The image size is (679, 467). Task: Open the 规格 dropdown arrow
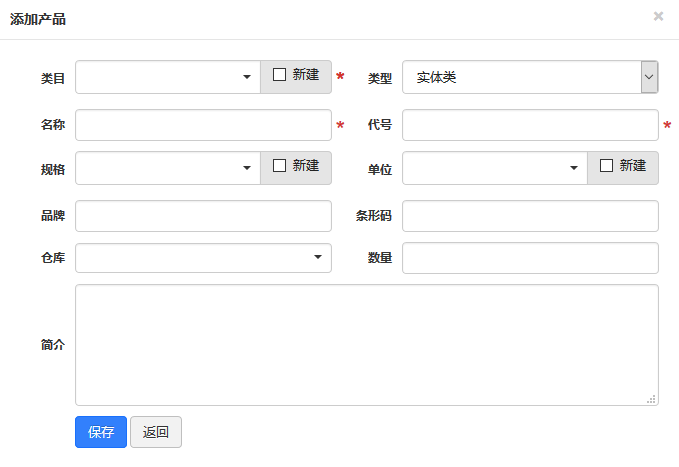coord(246,168)
